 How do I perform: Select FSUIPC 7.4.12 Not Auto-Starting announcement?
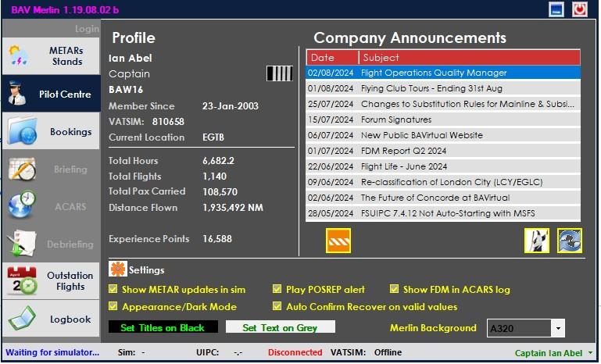(443, 213)
